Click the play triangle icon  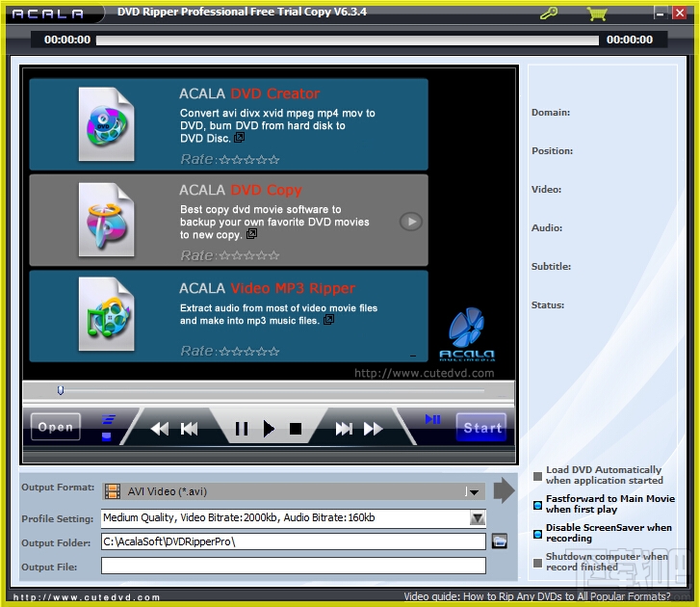pyautogui.click(x=269, y=429)
